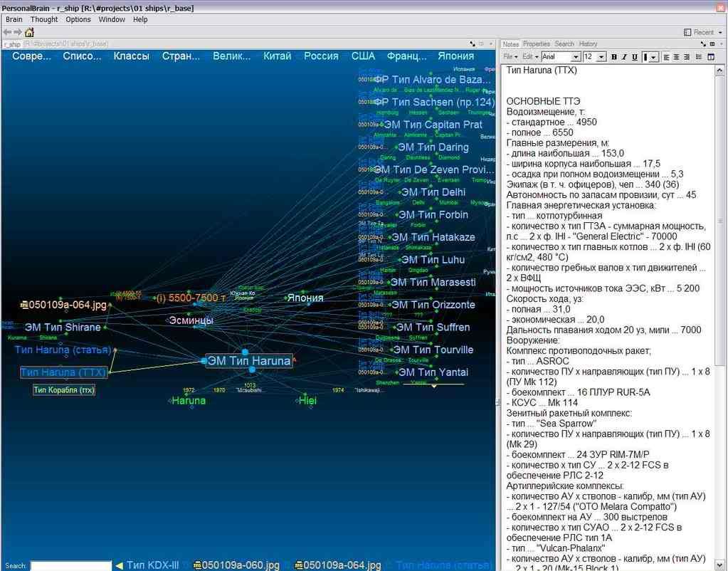This screenshot has width=728, height=571.
Task: Toggle bulleted list in notes
Action: [x=699, y=57]
